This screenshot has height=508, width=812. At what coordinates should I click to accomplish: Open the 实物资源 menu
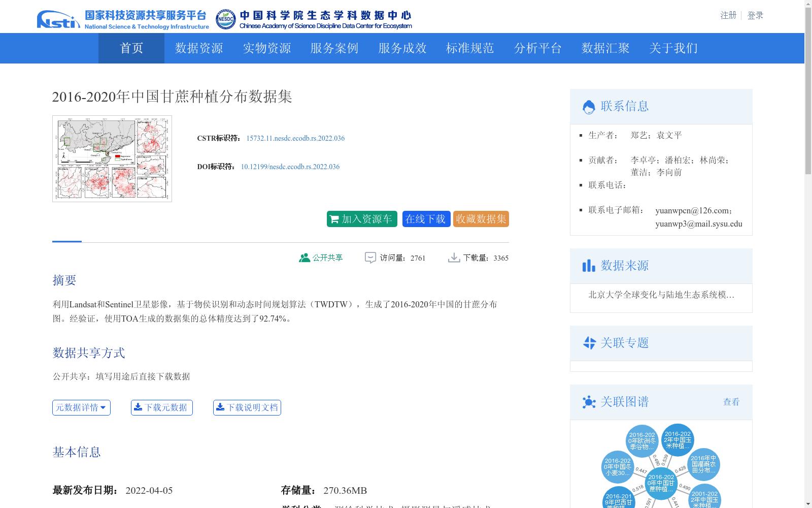pyautogui.click(x=267, y=48)
